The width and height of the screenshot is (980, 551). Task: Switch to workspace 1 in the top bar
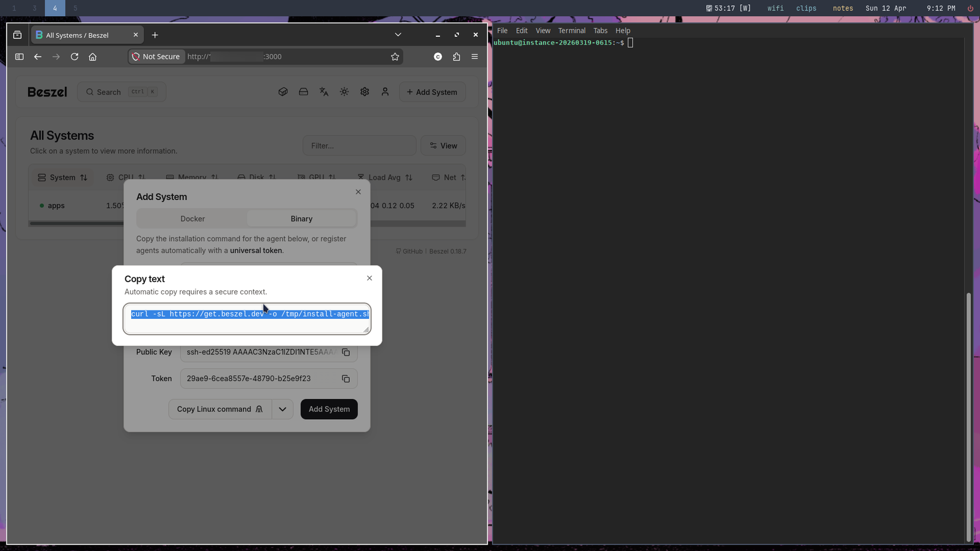coord(14,8)
